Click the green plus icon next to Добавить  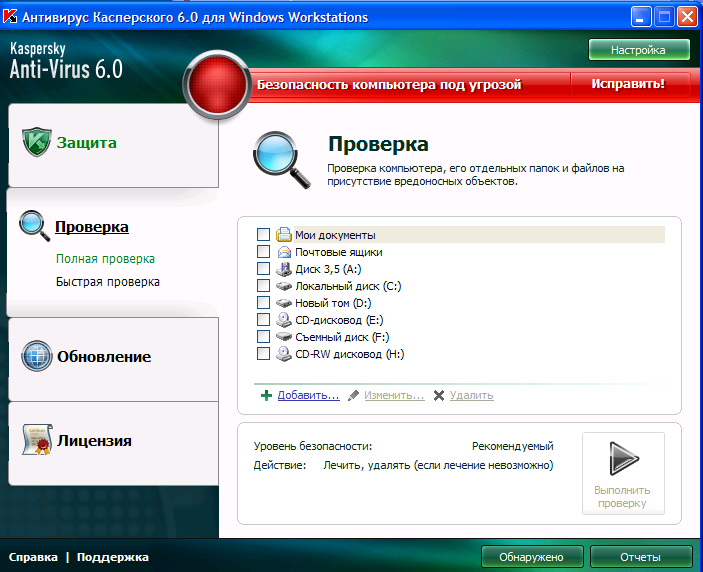tap(266, 395)
